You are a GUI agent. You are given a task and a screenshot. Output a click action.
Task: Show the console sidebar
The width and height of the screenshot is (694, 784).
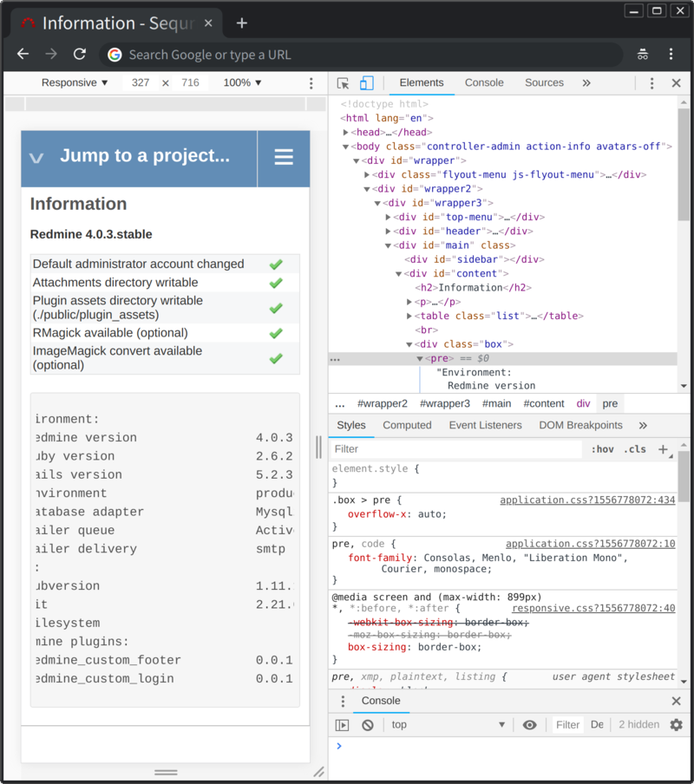tap(342, 724)
